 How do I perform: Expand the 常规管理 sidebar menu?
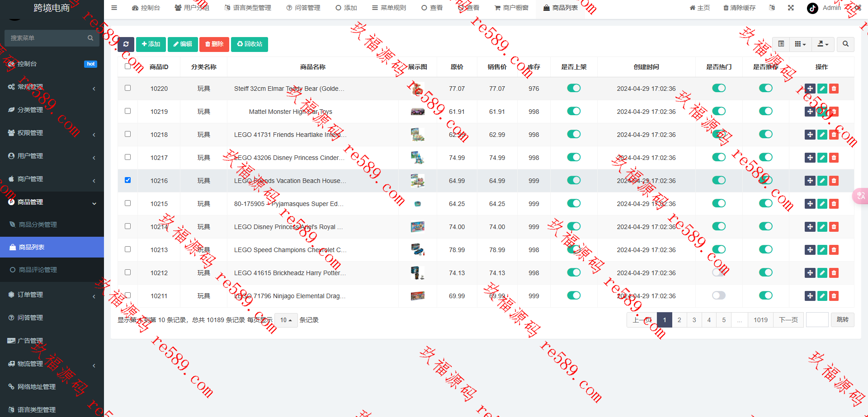(x=52, y=87)
